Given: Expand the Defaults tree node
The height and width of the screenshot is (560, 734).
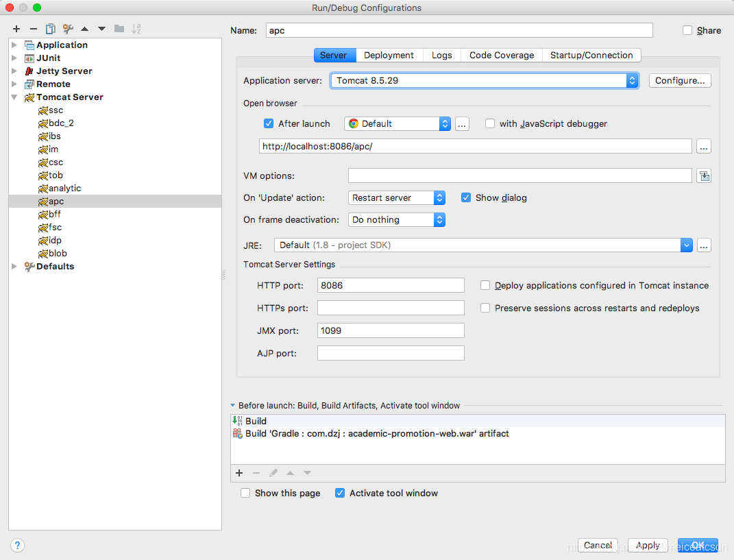Looking at the screenshot, I should tap(14, 267).
